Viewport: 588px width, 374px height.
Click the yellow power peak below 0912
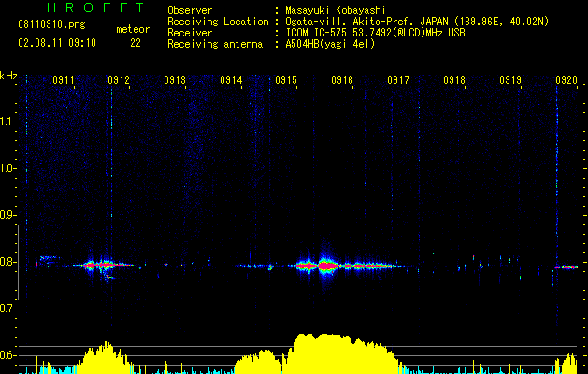(x=105, y=357)
